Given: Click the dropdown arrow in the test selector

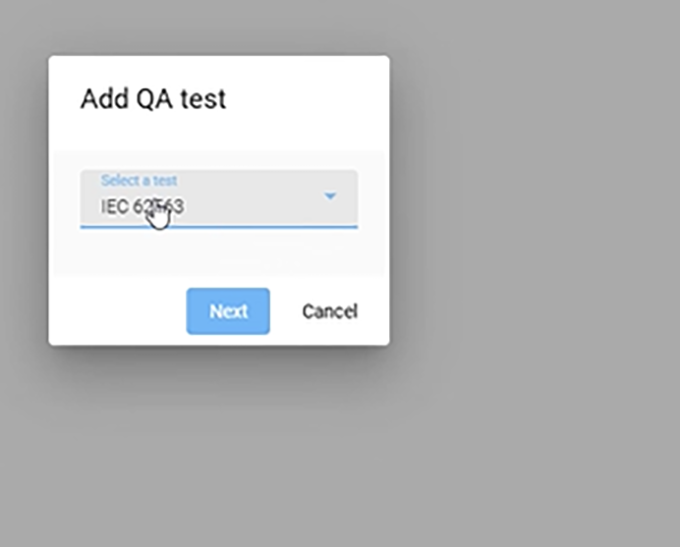Looking at the screenshot, I should pyautogui.click(x=330, y=196).
